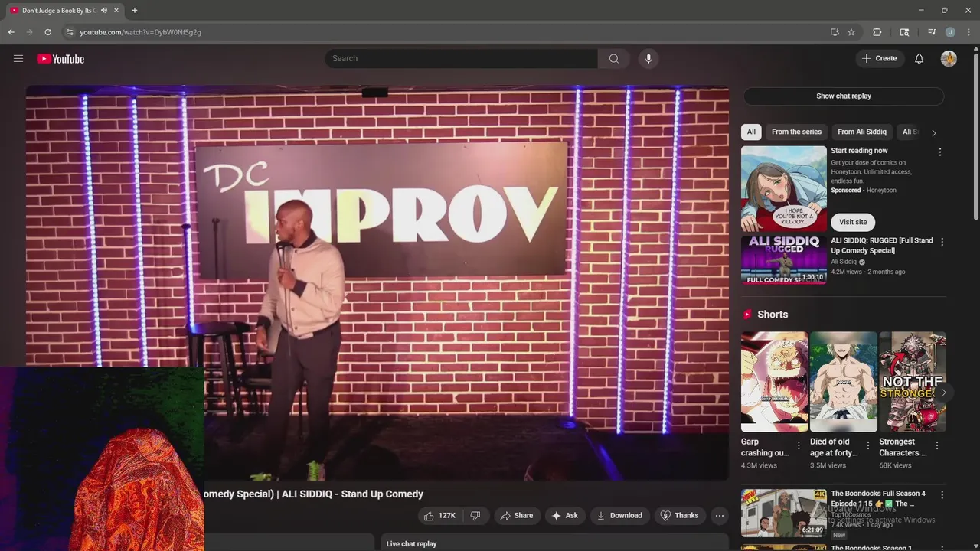Click the browser address bar URL
This screenshot has width=980, height=551.
(x=140, y=32)
